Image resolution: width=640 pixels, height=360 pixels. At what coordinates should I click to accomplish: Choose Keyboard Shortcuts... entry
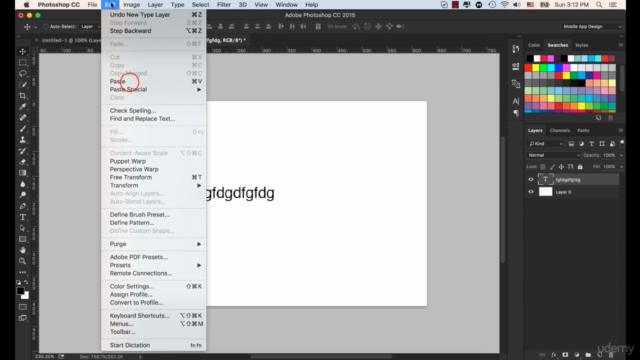(153, 316)
